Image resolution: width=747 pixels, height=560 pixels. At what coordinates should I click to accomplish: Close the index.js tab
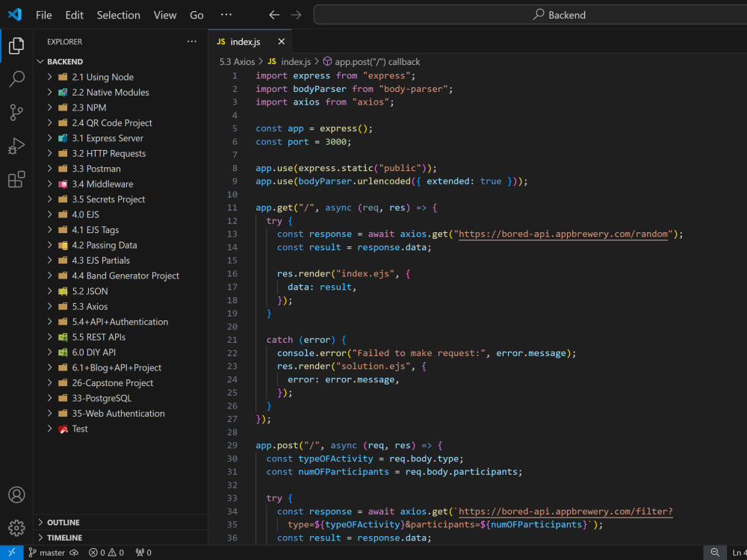(x=282, y=41)
